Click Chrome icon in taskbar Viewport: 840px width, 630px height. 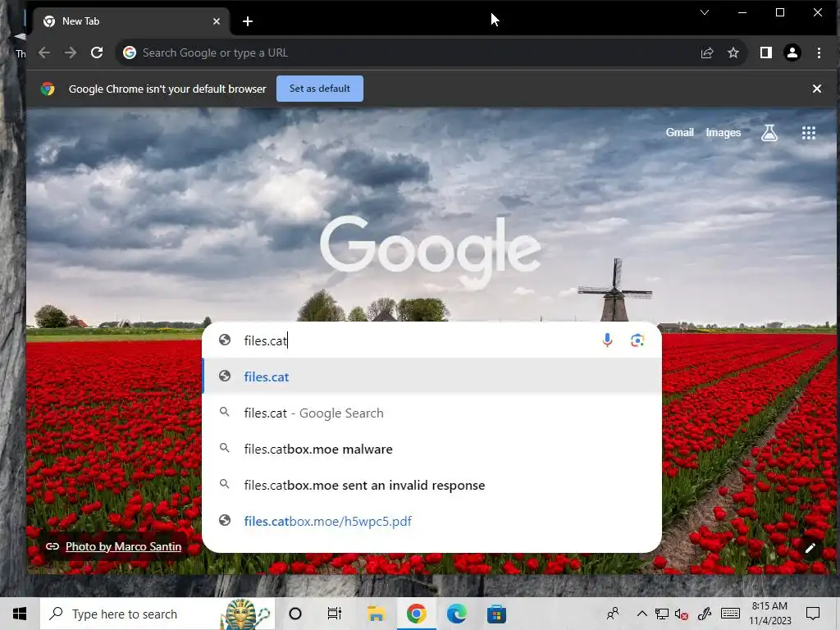[x=416, y=614]
